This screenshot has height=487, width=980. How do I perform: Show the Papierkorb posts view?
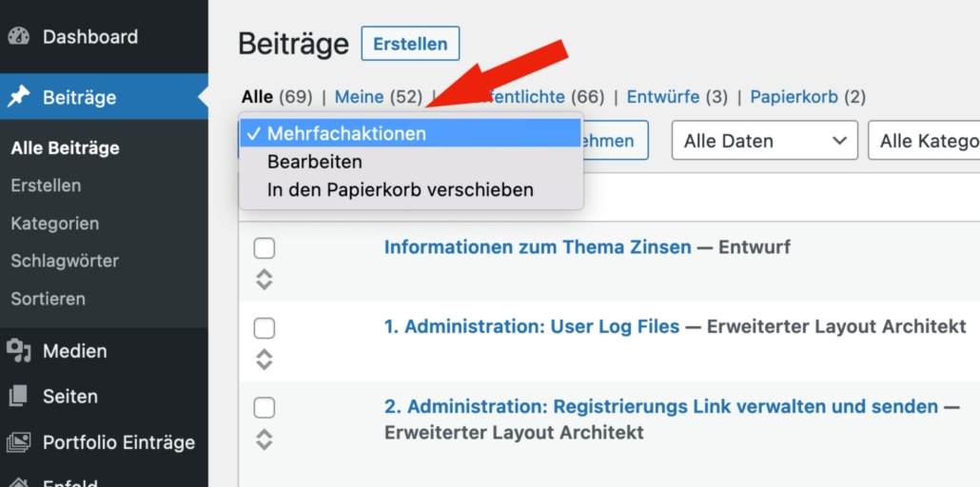(794, 97)
